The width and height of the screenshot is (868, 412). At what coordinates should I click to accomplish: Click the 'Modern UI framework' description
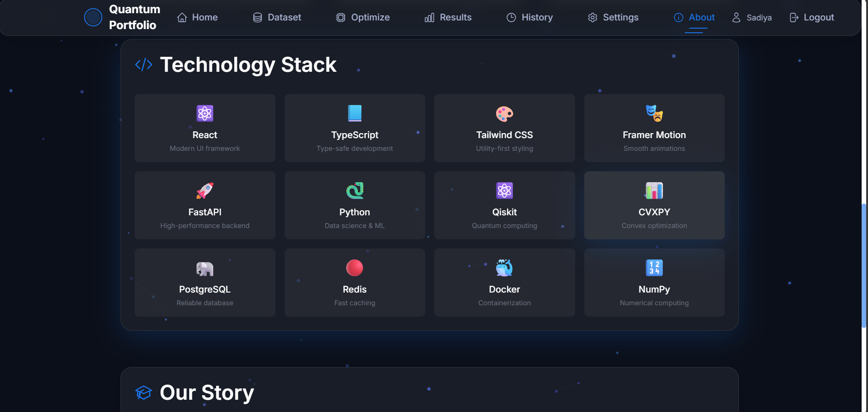click(x=205, y=149)
